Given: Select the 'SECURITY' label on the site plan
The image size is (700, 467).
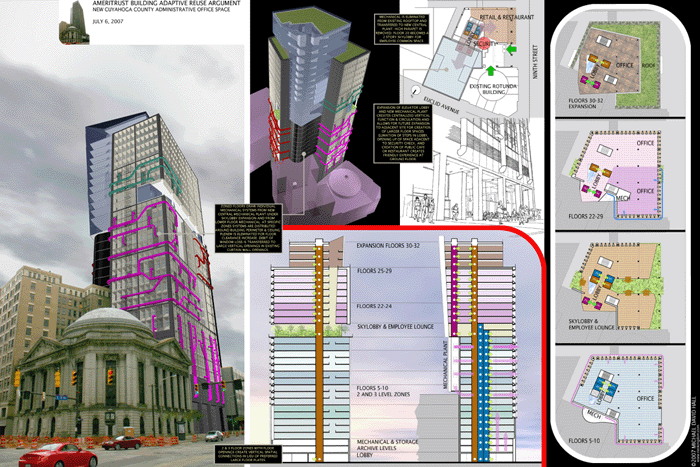Looking at the screenshot, I should (484, 44).
